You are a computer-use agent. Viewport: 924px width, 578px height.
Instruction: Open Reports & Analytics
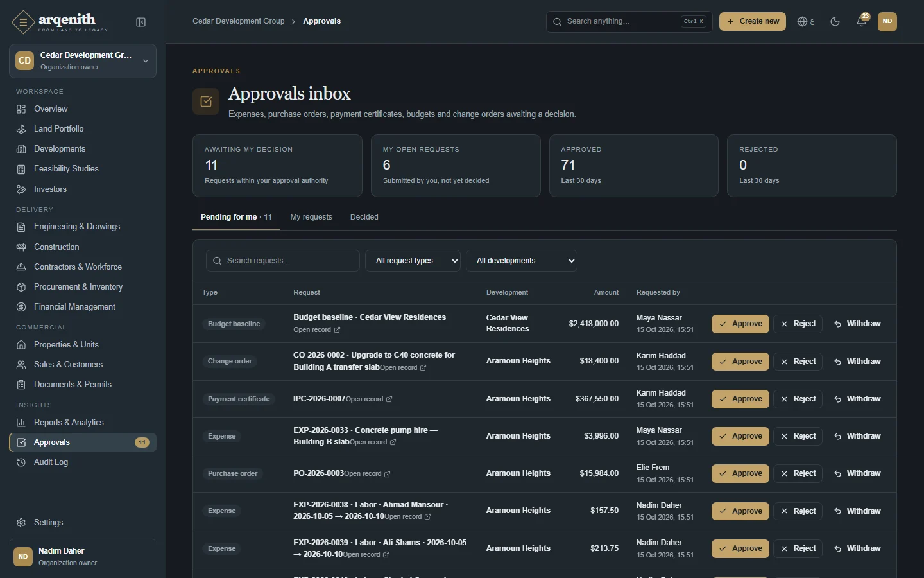[x=83, y=423]
